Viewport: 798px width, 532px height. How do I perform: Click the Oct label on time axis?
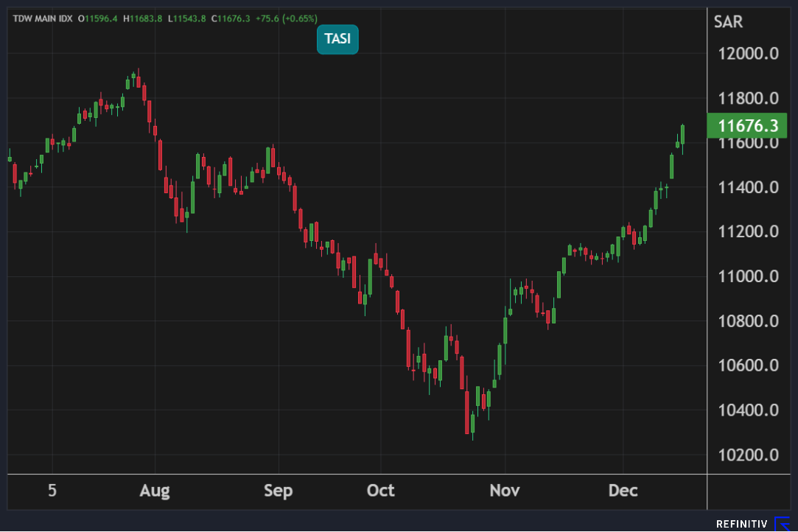point(381,491)
